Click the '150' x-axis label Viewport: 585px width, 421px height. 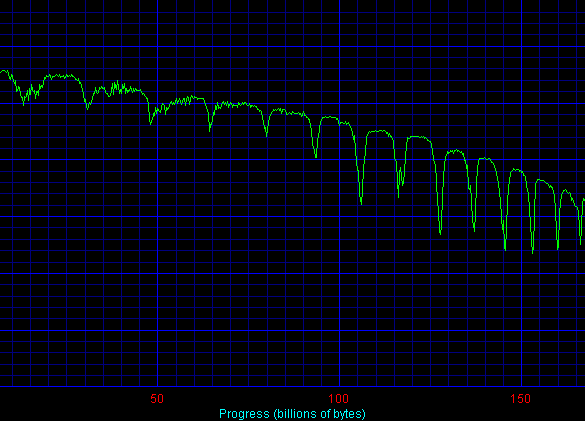click(x=520, y=399)
